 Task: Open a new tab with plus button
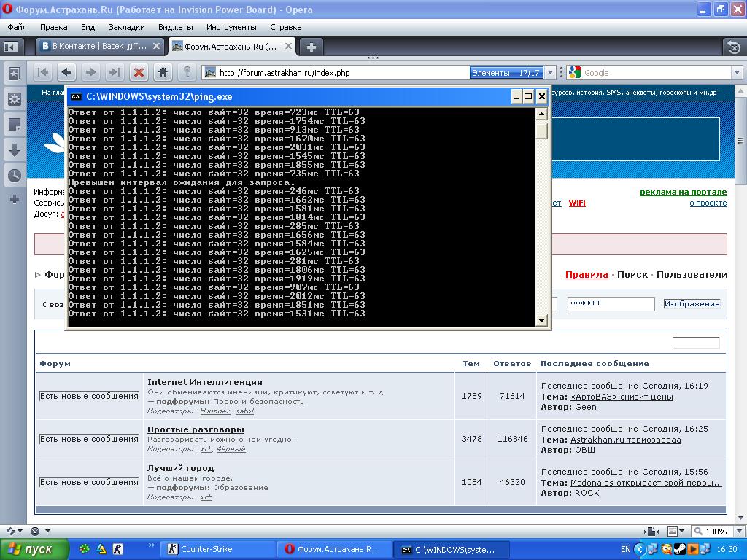pos(311,47)
